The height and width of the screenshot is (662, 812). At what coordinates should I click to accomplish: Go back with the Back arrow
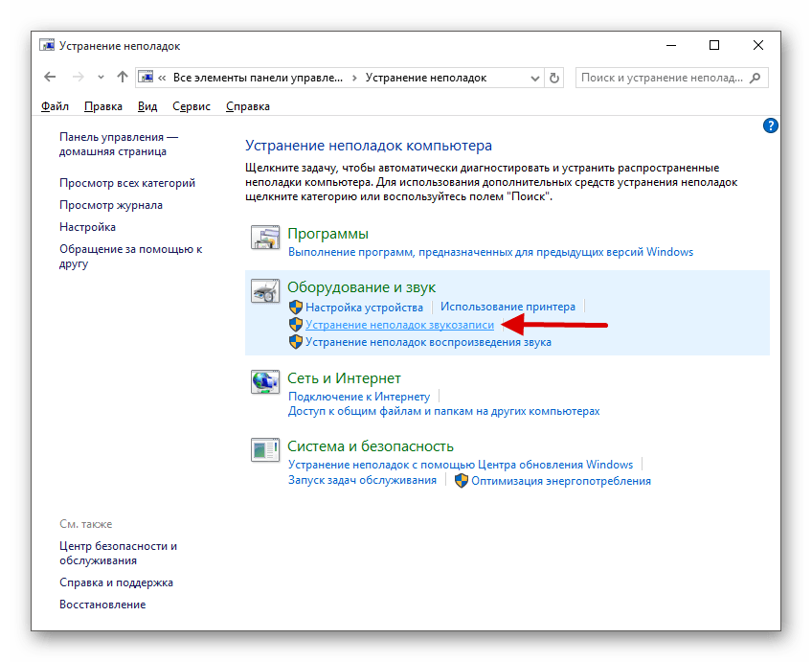(x=50, y=77)
